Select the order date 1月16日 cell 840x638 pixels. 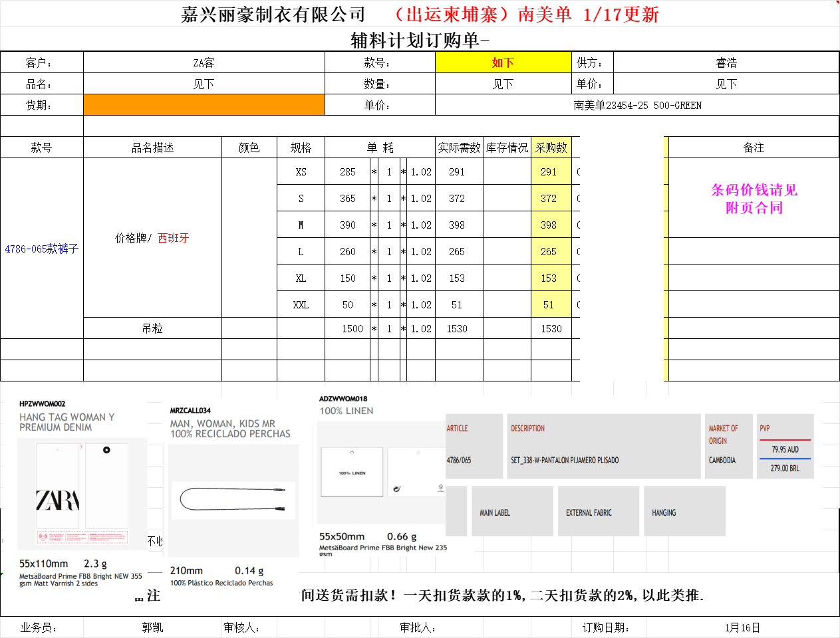click(742, 627)
